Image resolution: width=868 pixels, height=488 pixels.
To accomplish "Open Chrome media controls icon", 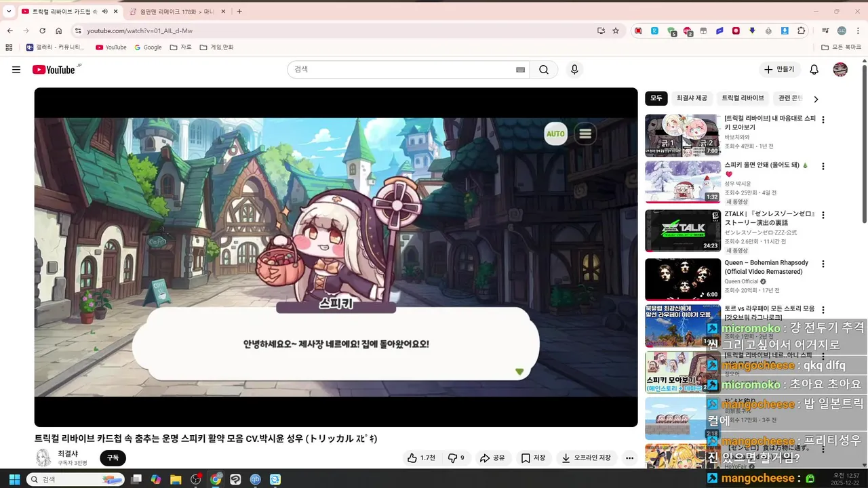I will pyautogui.click(x=825, y=30).
